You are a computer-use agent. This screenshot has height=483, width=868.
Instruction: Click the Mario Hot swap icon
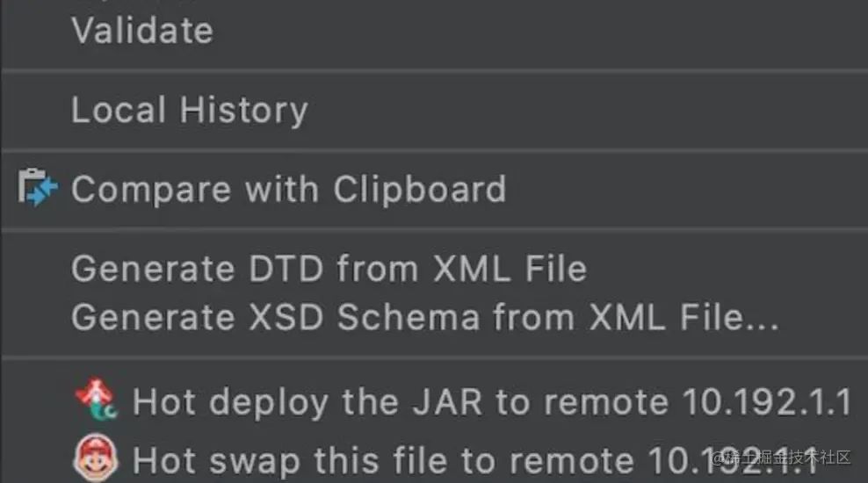point(95,458)
